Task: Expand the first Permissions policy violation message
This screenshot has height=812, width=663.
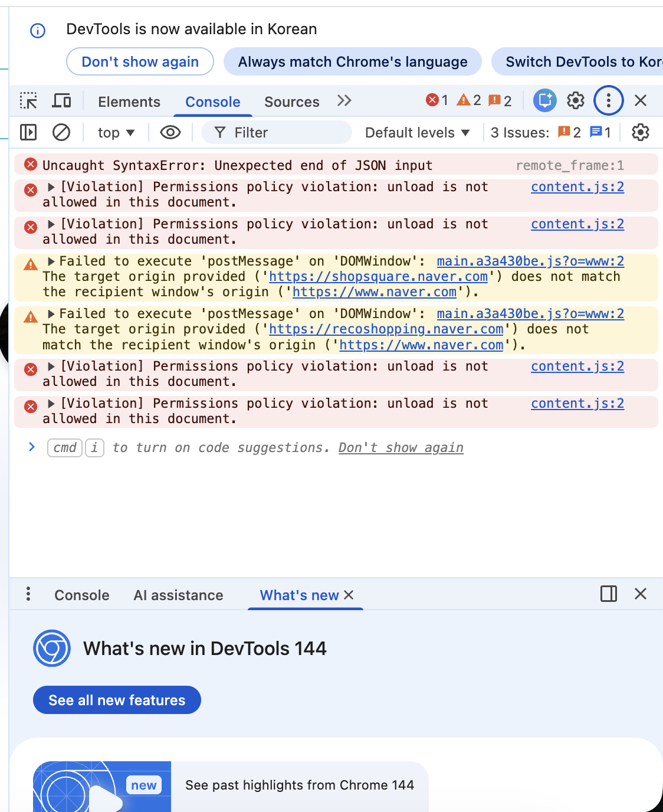Action: (x=51, y=187)
